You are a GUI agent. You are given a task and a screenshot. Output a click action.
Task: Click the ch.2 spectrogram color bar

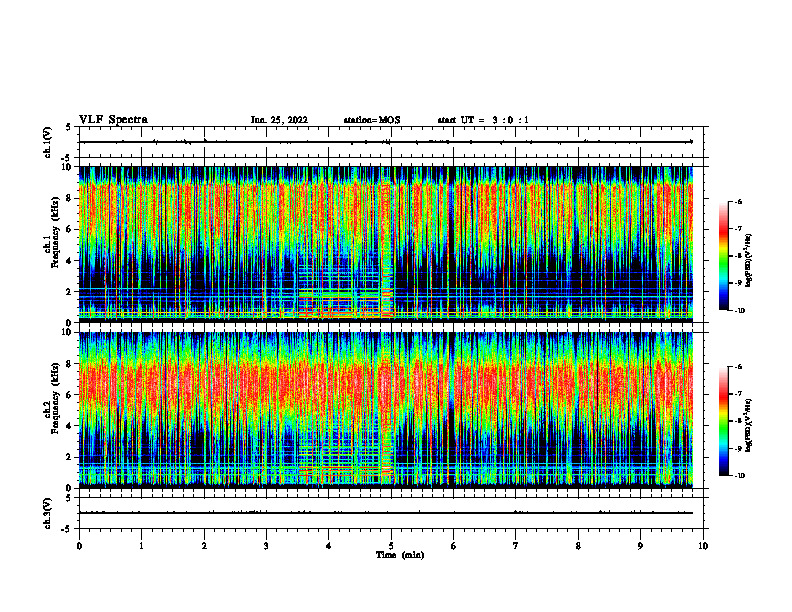pos(723,421)
